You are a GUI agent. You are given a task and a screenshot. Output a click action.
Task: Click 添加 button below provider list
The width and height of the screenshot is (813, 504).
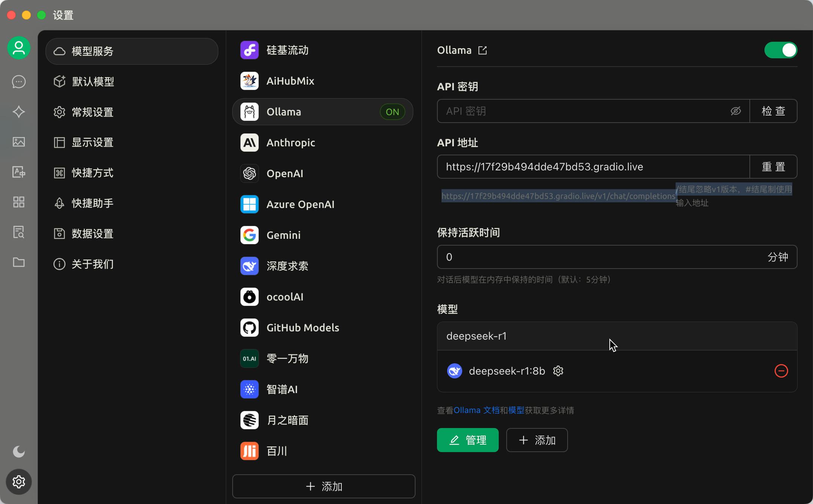tap(324, 486)
